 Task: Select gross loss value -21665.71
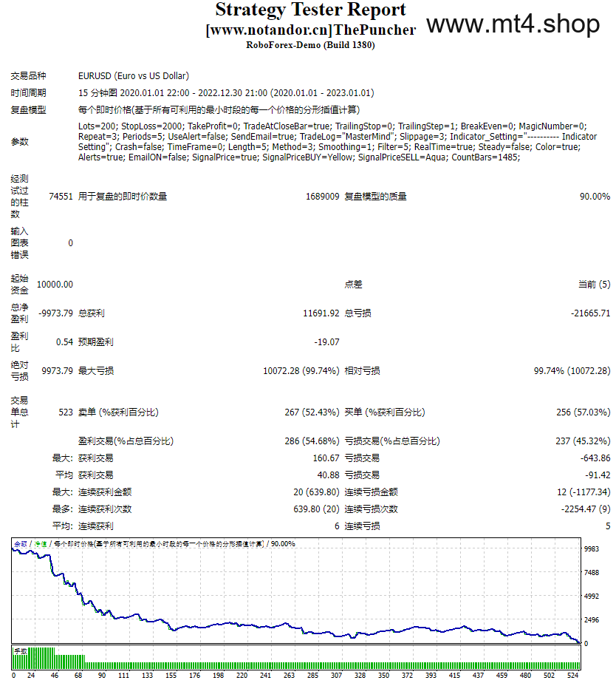pos(591,313)
